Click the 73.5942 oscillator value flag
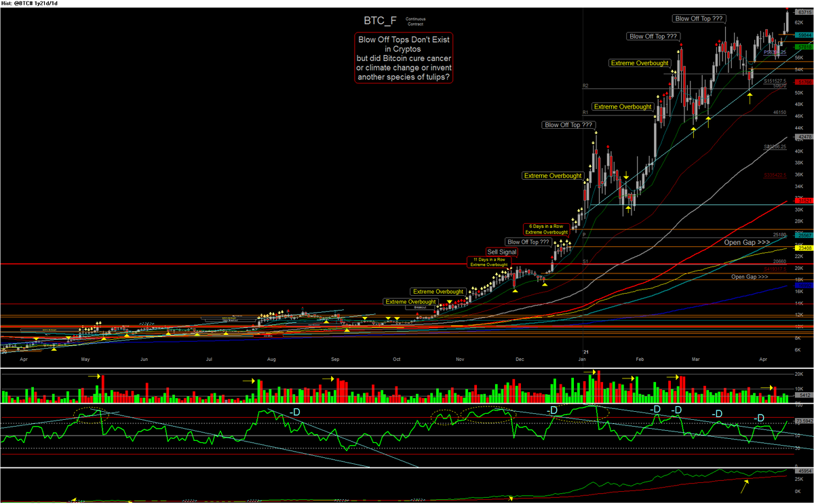Screen dimensions: 814x504 [x=803, y=421]
